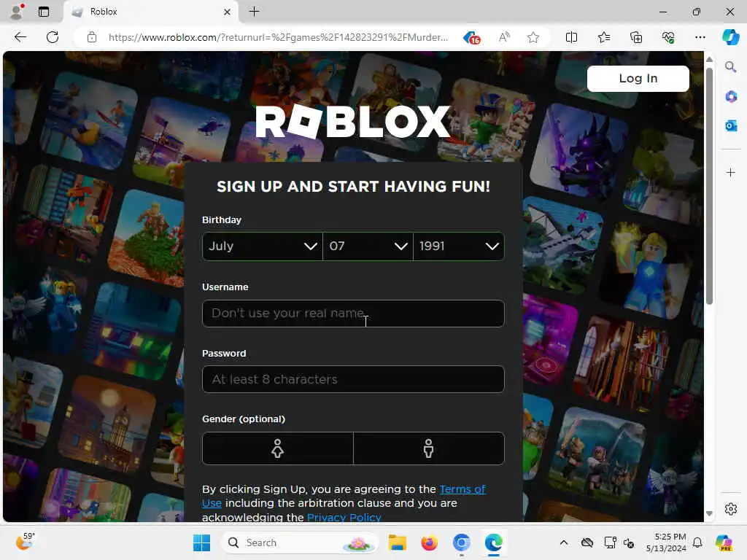Open Copilot in Edge toolbar
The image size is (747, 560).
[x=730, y=37]
